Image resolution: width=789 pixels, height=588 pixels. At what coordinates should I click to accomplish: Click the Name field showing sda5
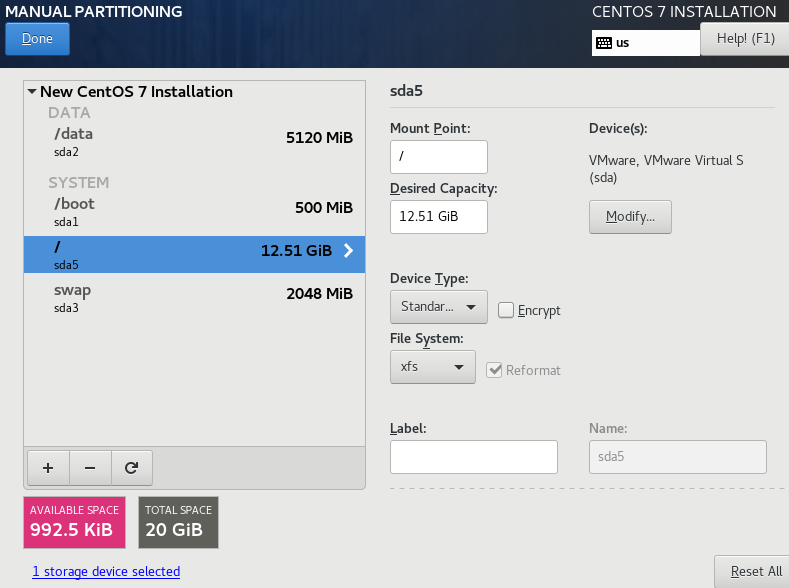click(x=678, y=457)
